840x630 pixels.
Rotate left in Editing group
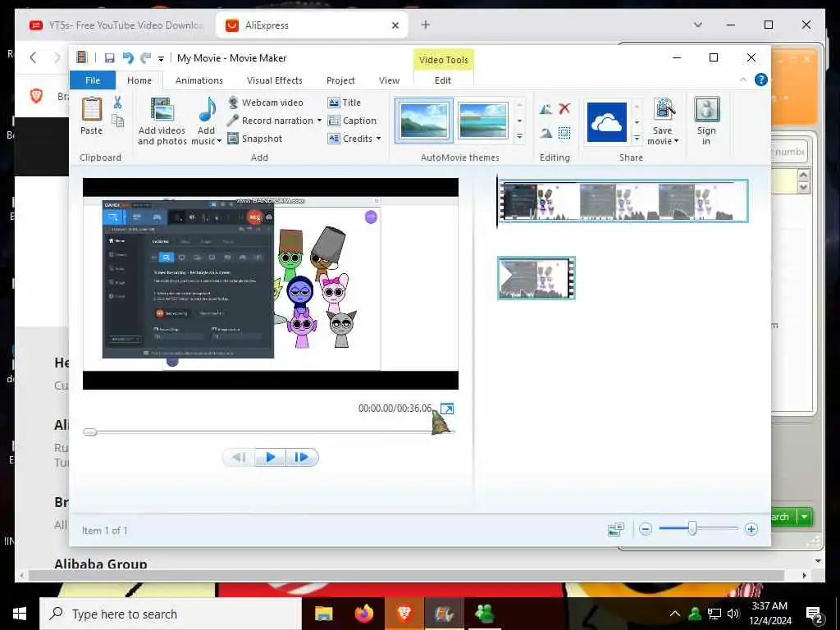click(546, 109)
